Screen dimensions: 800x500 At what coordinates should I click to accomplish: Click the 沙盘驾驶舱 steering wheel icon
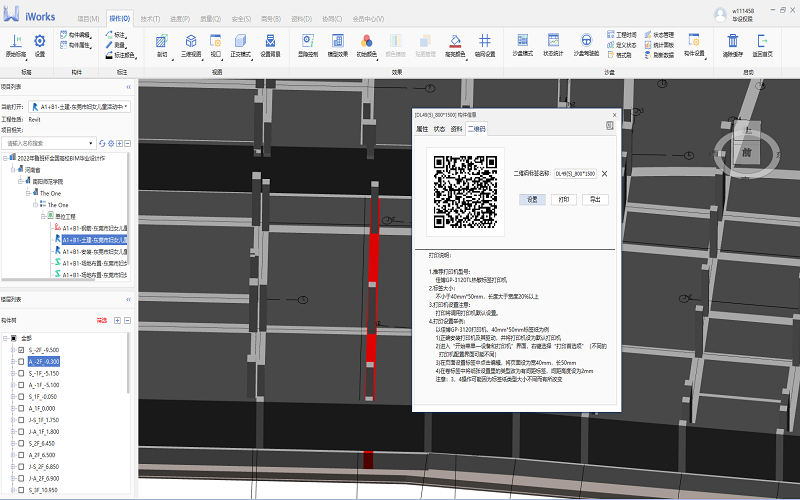[x=586, y=40]
